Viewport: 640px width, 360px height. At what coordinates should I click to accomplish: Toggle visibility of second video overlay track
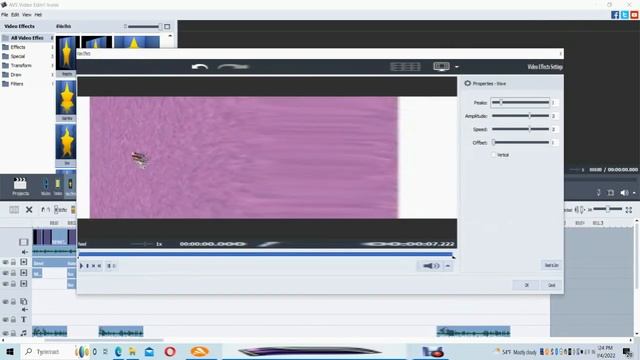point(5,273)
